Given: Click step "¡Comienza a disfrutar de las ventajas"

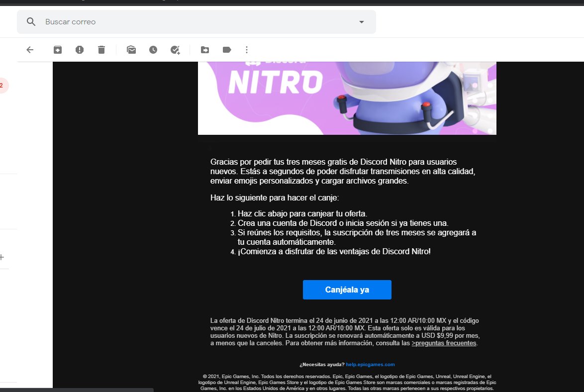Looking at the screenshot, I should (x=334, y=252).
